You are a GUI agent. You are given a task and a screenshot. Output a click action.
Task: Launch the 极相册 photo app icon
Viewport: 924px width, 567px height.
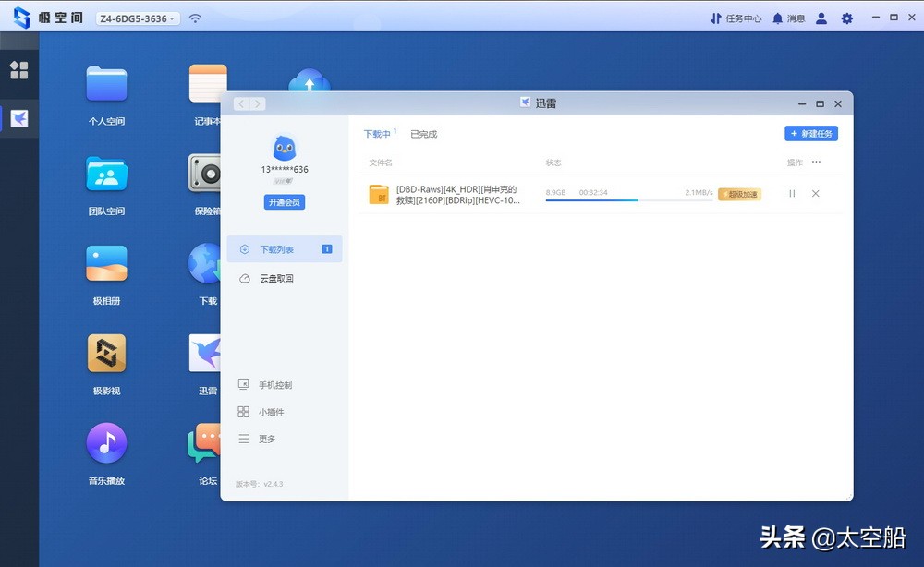[106, 264]
